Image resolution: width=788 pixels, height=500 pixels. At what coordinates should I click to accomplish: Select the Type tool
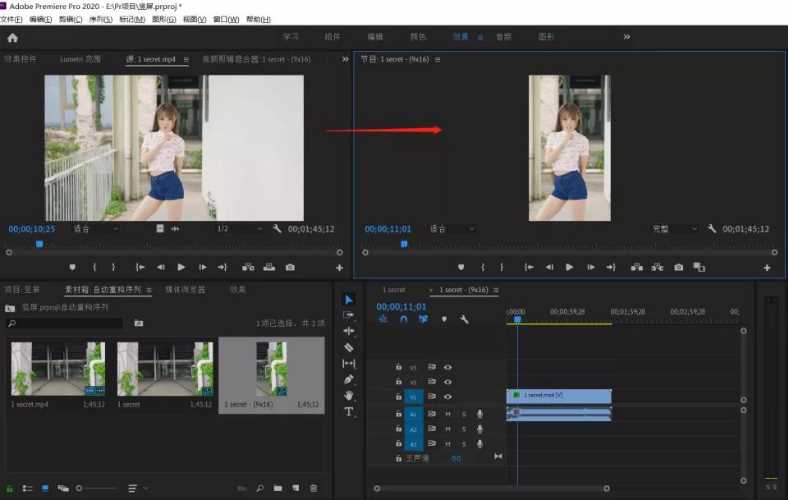(349, 412)
